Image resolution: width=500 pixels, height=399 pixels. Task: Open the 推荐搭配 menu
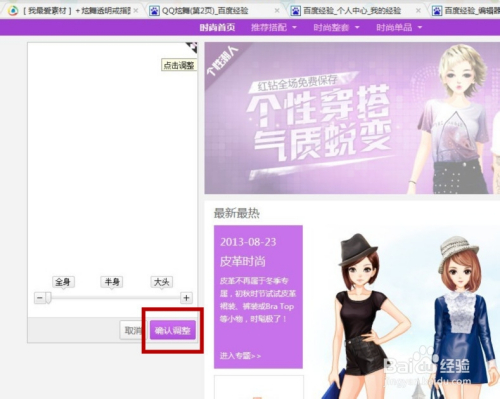tap(269, 27)
